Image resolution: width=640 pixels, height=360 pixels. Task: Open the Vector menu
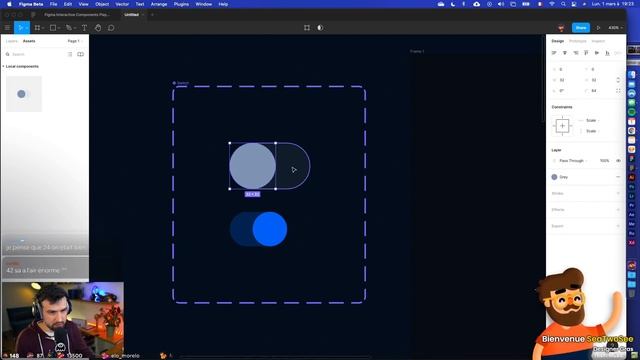pos(122,4)
